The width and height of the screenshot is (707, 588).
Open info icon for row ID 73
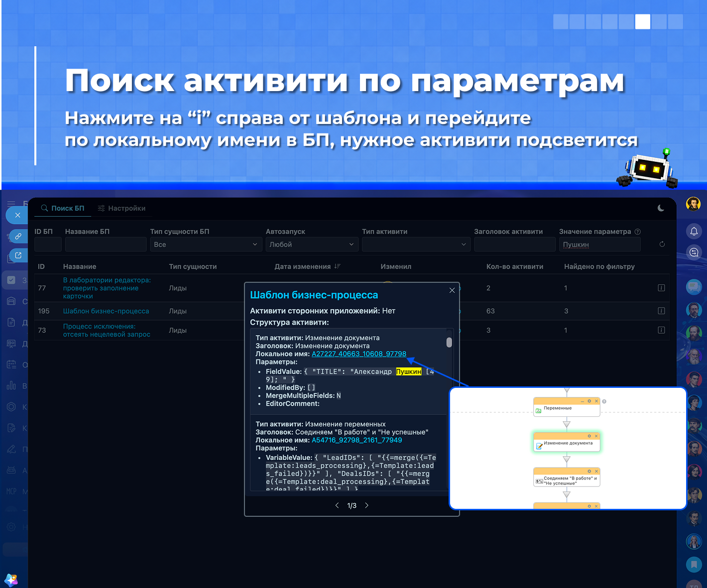661,330
